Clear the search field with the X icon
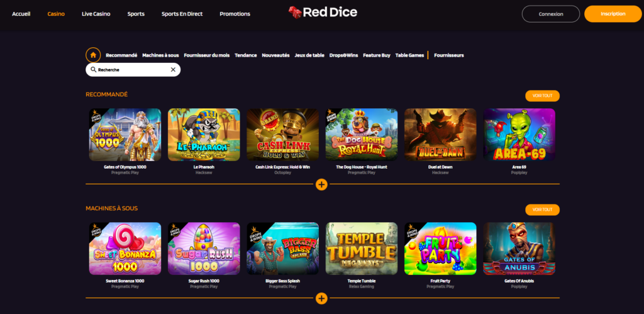Screen dimensions: 644x314 pyautogui.click(x=173, y=69)
